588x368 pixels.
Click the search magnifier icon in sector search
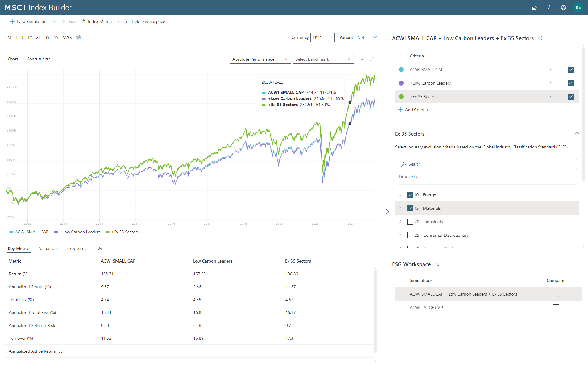(x=404, y=164)
